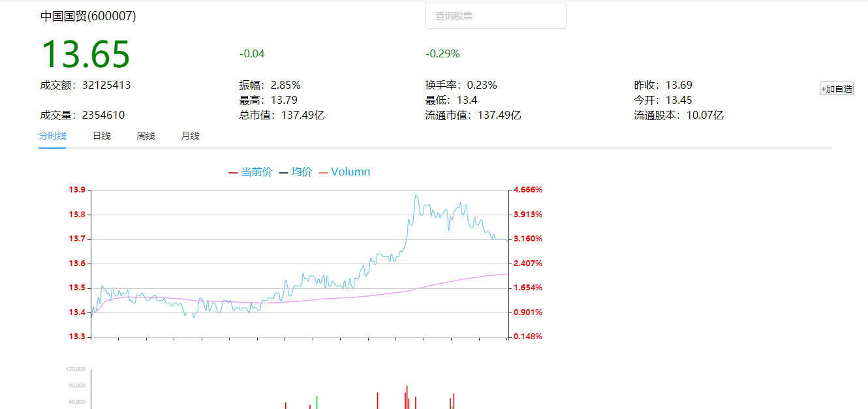Open the 周线 weekly chart tab
Viewport: 868px width, 409px height.
coord(146,136)
